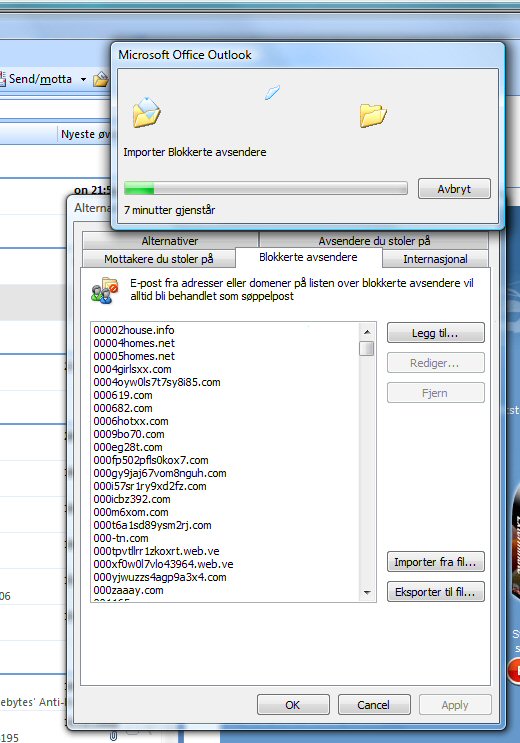Viewport: 520px width, 743px height.
Task: Select 000icbz392.com in the list
Action: 132,499
